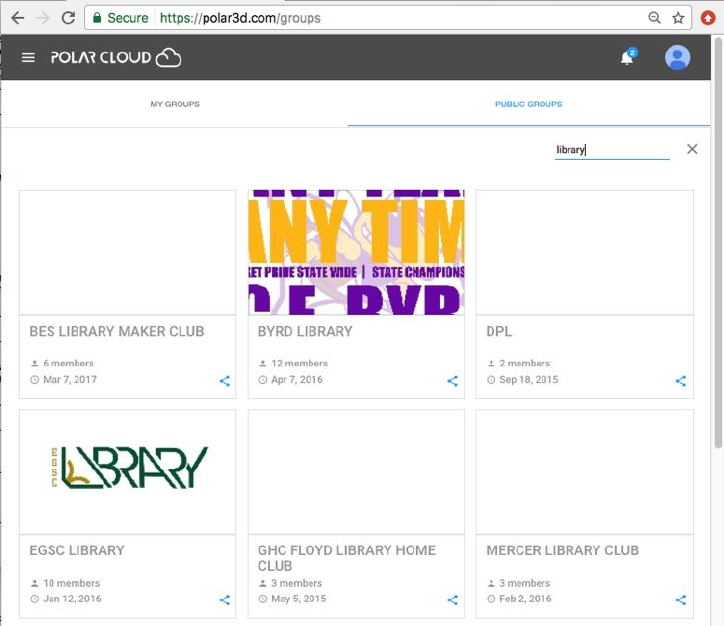Open the Mercer Library Club title
724x626 pixels.
[x=562, y=550]
